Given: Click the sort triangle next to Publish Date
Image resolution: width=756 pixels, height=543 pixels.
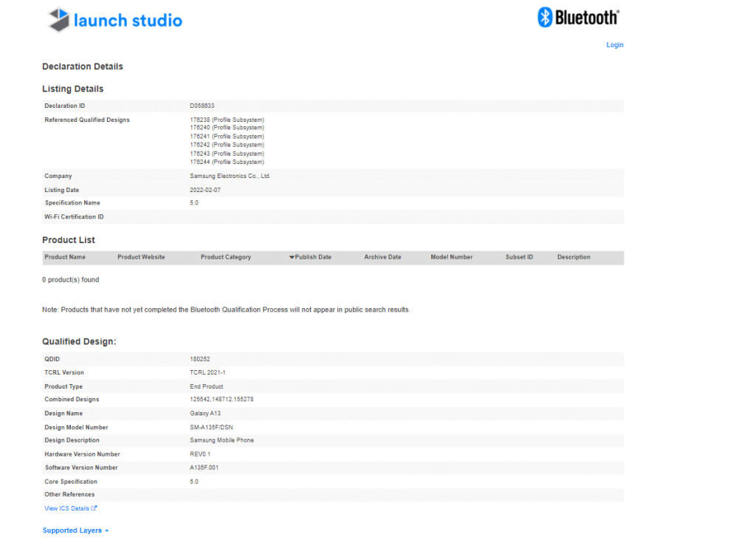Looking at the screenshot, I should (292, 257).
